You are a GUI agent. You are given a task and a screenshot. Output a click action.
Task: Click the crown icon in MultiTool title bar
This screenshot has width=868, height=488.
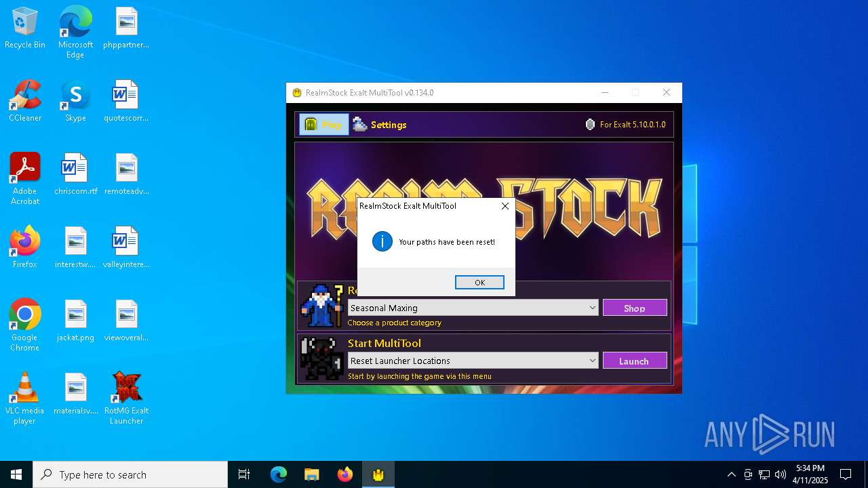pos(296,93)
